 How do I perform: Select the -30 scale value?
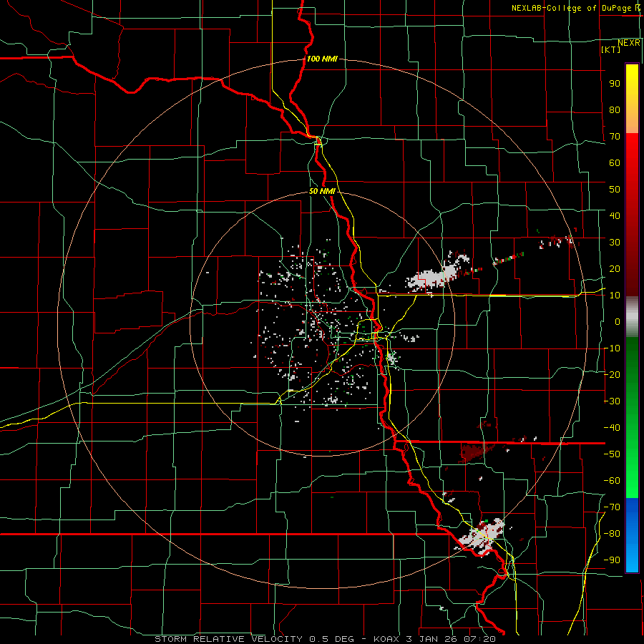pyautogui.click(x=612, y=401)
